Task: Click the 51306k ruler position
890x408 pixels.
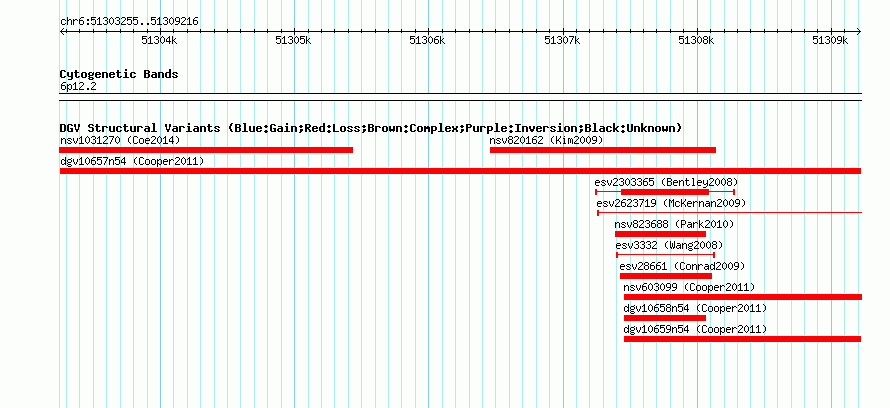Action: (427, 40)
